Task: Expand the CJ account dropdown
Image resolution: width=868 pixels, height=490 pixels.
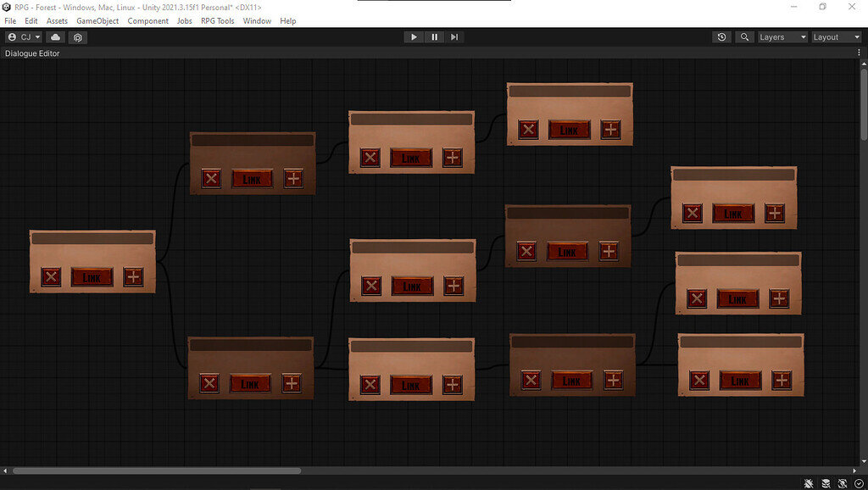Action: click(x=23, y=36)
